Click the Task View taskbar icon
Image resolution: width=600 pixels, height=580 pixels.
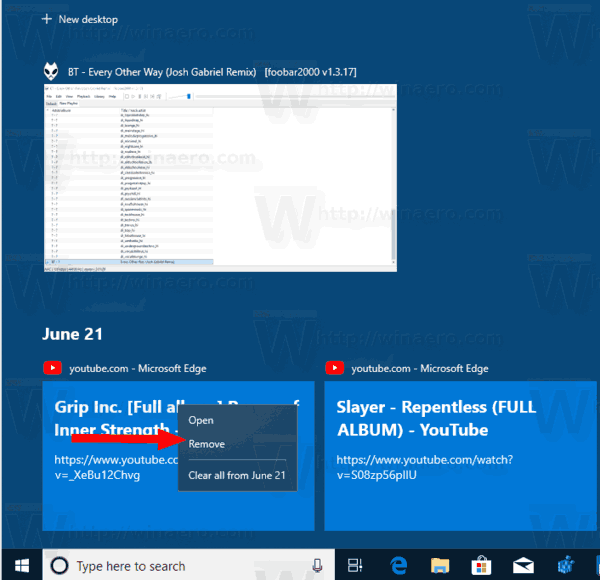355,565
